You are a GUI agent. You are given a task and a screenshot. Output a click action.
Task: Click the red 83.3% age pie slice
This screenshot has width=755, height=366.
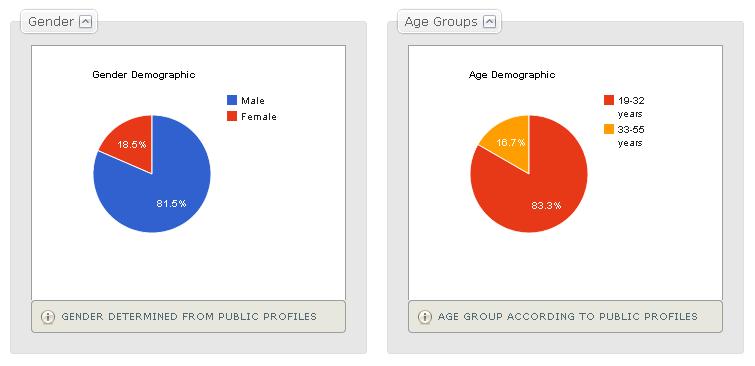539,197
